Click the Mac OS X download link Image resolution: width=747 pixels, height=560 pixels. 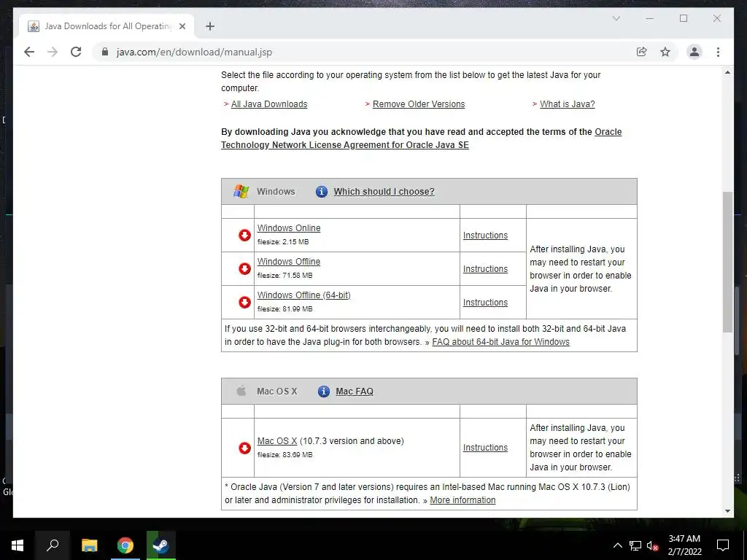[277, 441]
